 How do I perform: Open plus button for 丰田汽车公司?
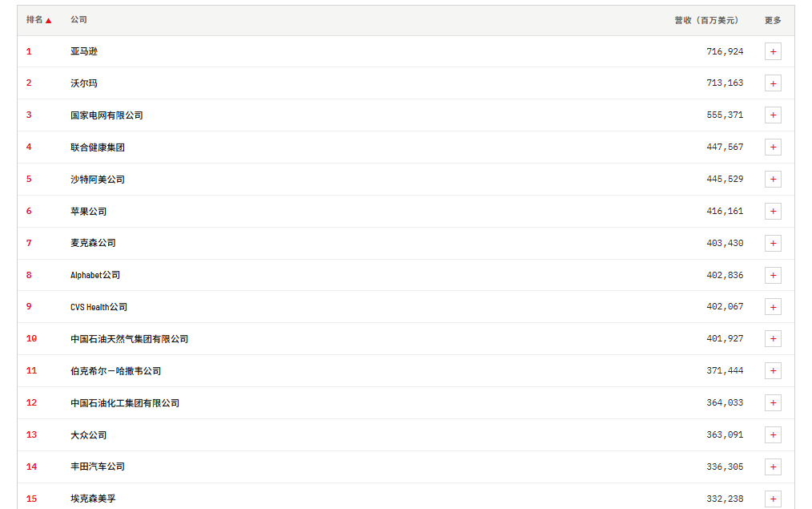tap(773, 467)
